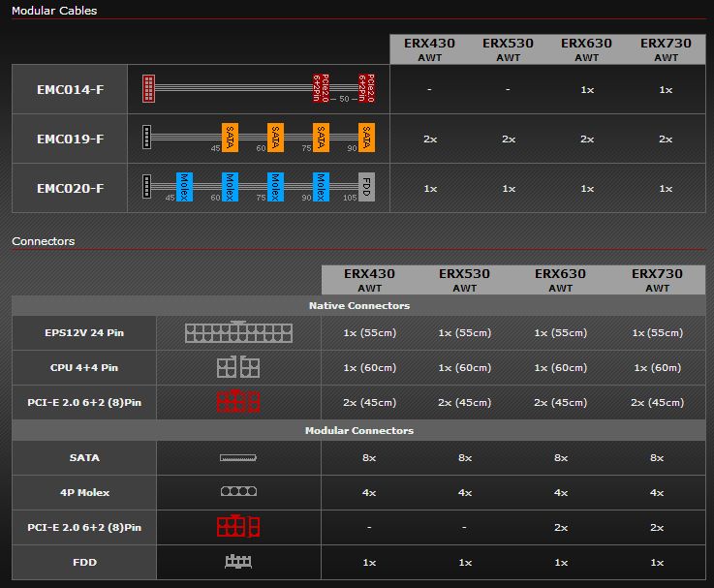Screen dimensions: 714x588
Task: Click the ERX730 column header in Connectors table
Action: tap(657, 279)
